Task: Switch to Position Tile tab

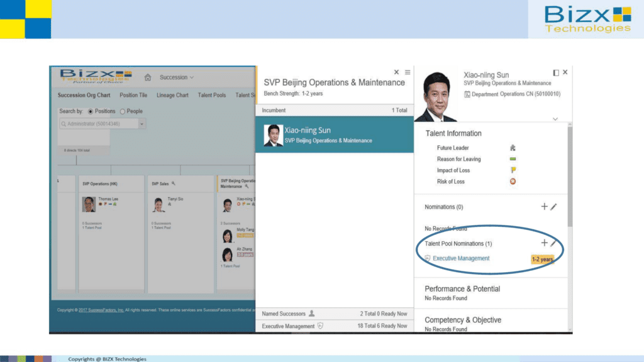Action: tap(133, 96)
